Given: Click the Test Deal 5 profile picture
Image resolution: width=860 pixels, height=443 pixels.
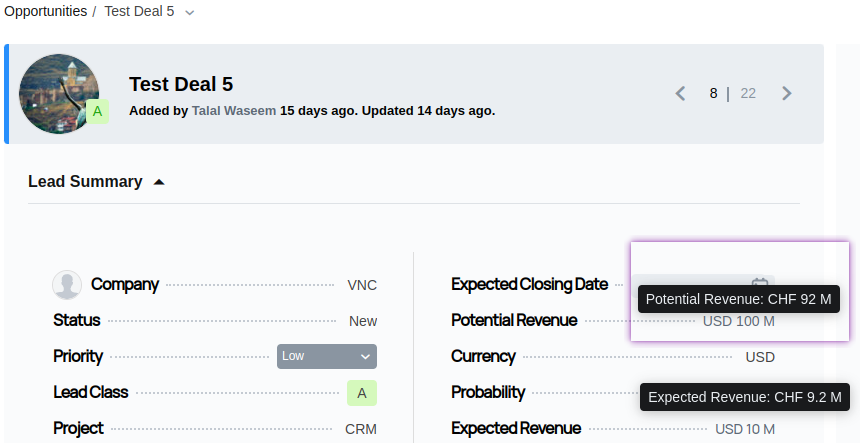Looking at the screenshot, I should click(x=58, y=91).
